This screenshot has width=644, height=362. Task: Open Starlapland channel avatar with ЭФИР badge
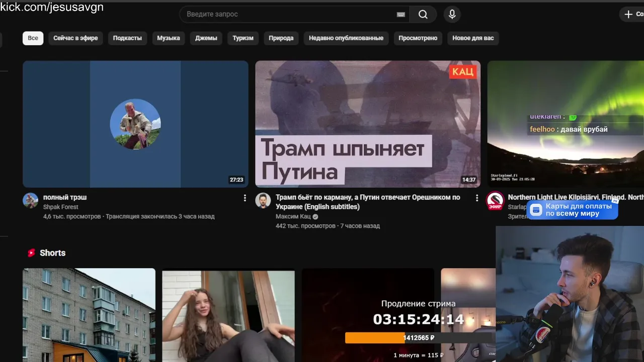click(495, 200)
